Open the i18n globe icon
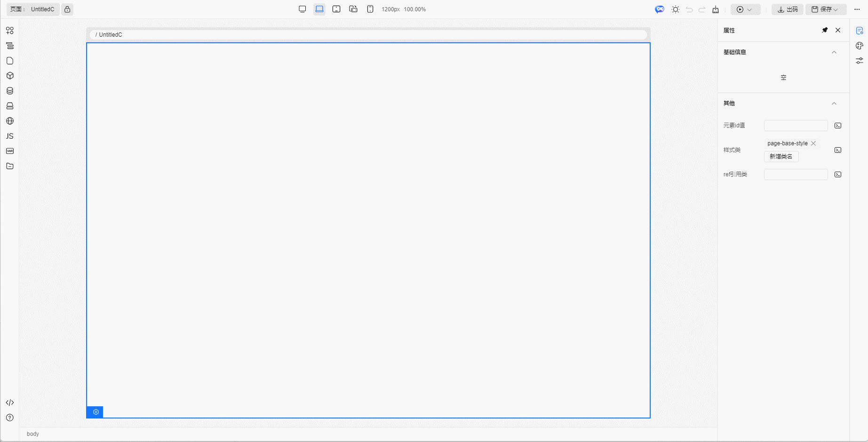The height and width of the screenshot is (442, 868). (x=10, y=121)
